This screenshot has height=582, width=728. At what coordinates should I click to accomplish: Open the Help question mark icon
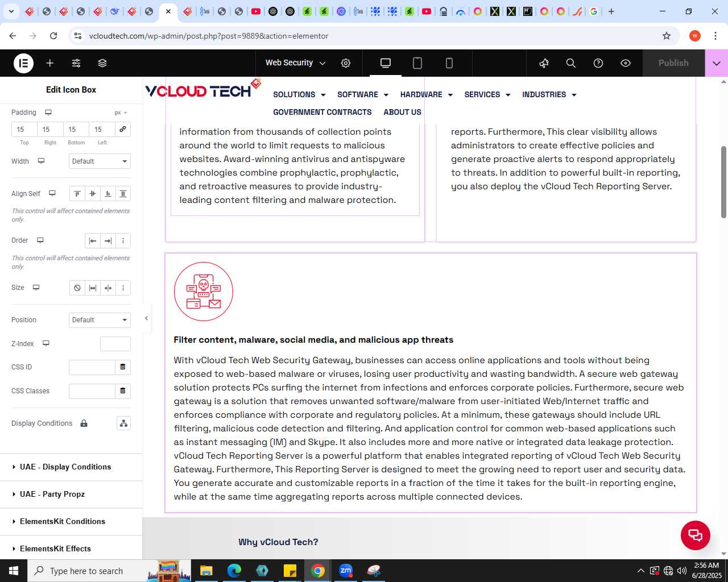pos(598,63)
